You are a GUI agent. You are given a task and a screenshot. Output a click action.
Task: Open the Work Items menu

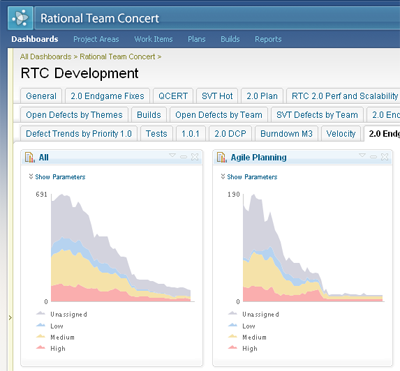(x=153, y=39)
